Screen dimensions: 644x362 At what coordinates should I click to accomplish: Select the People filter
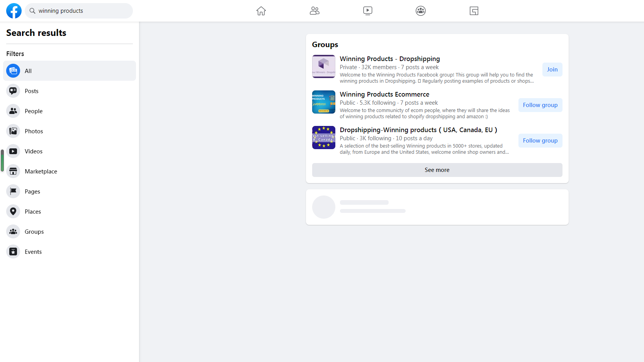tap(34, 111)
